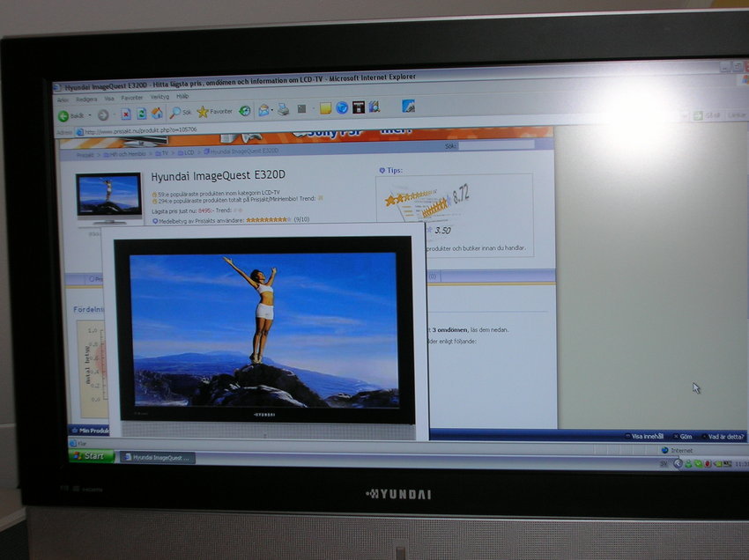Open the Mail envelope toolbar icon
This screenshot has width=749, height=560.
tap(263, 110)
